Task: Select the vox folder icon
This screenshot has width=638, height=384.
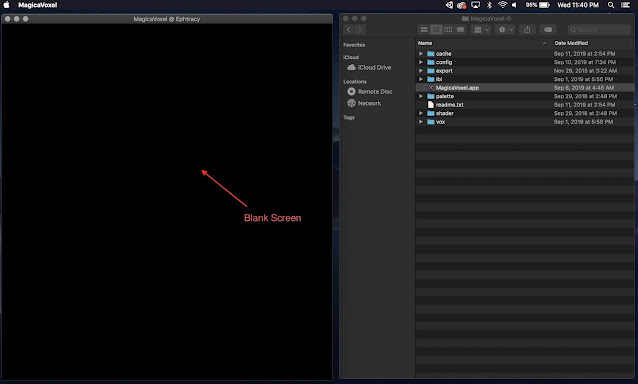Action: pos(430,122)
